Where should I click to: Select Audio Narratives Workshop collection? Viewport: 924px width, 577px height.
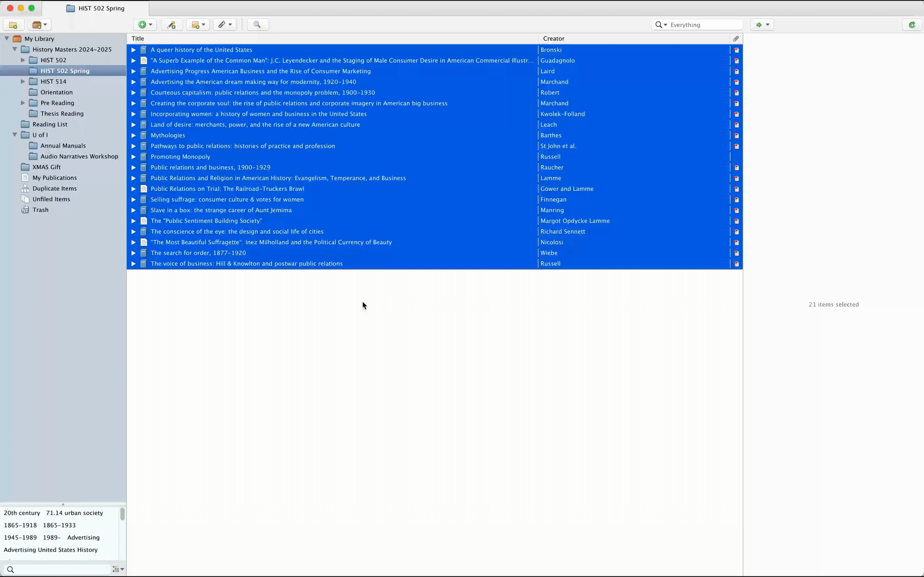coord(79,156)
